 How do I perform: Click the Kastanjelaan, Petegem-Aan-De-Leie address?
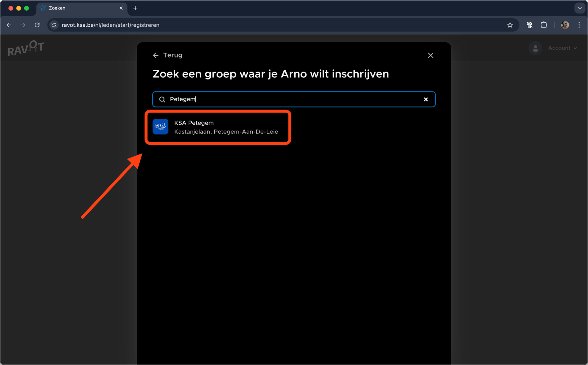coord(226,132)
